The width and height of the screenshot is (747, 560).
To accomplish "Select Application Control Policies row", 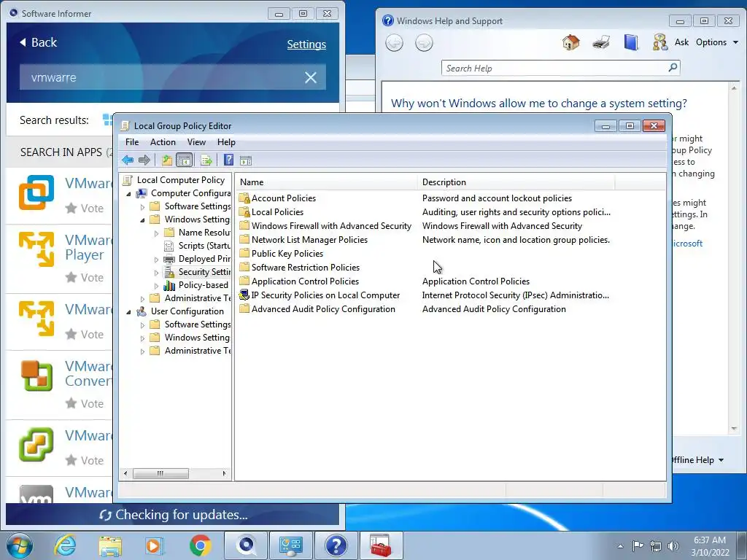I will [x=425, y=281].
